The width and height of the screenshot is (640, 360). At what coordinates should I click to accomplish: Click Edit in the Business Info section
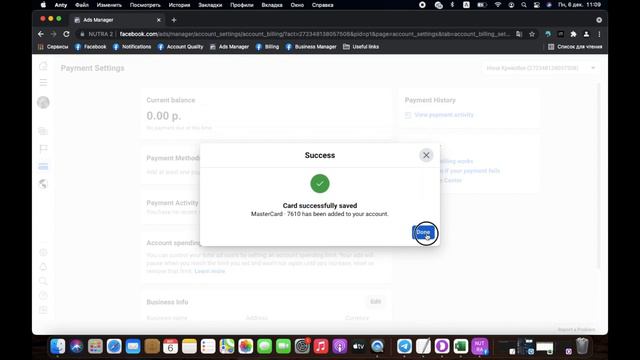(x=376, y=302)
